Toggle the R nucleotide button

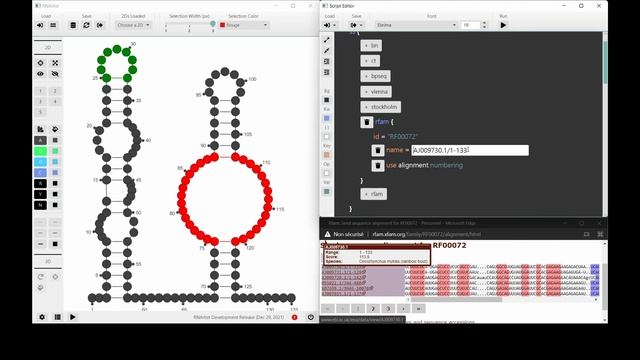click(x=40, y=184)
